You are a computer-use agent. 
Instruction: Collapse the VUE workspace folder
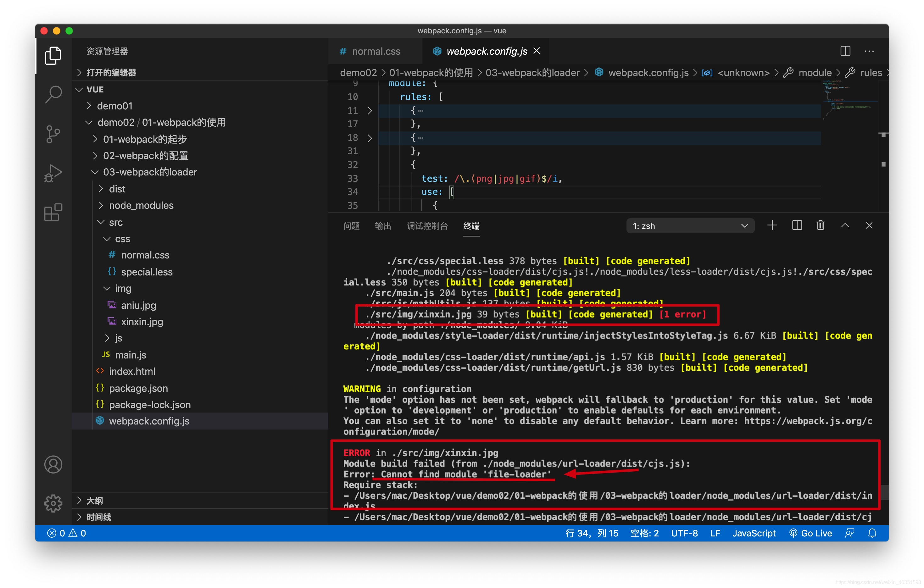coord(200,89)
